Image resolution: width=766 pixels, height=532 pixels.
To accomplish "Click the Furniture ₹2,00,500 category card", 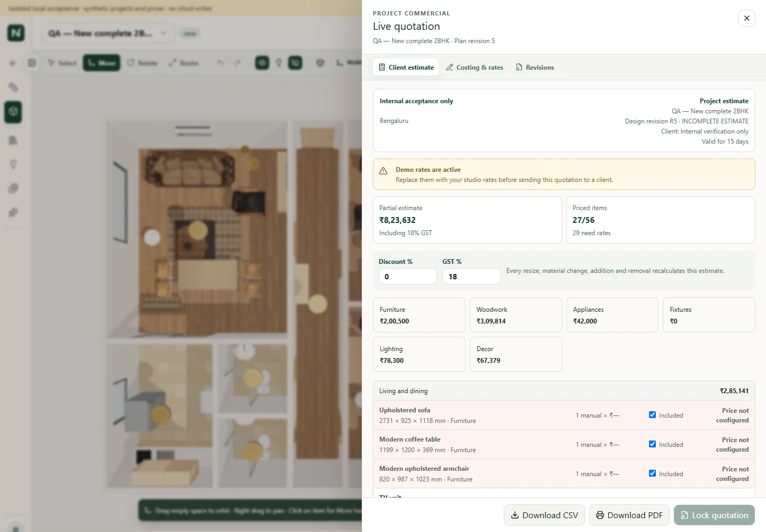I will [419, 315].
